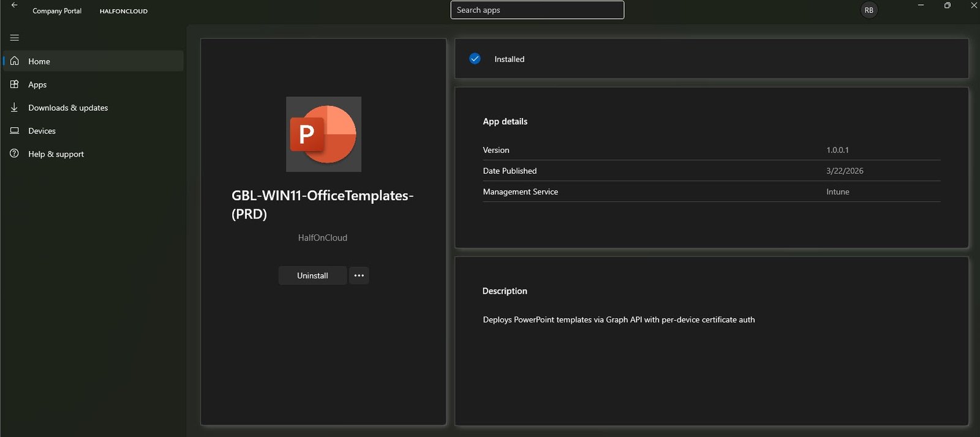The height and width of the screenshot is (437, 980).
Task: Go to Downloads & updates page
Action: tap(68, 108)
